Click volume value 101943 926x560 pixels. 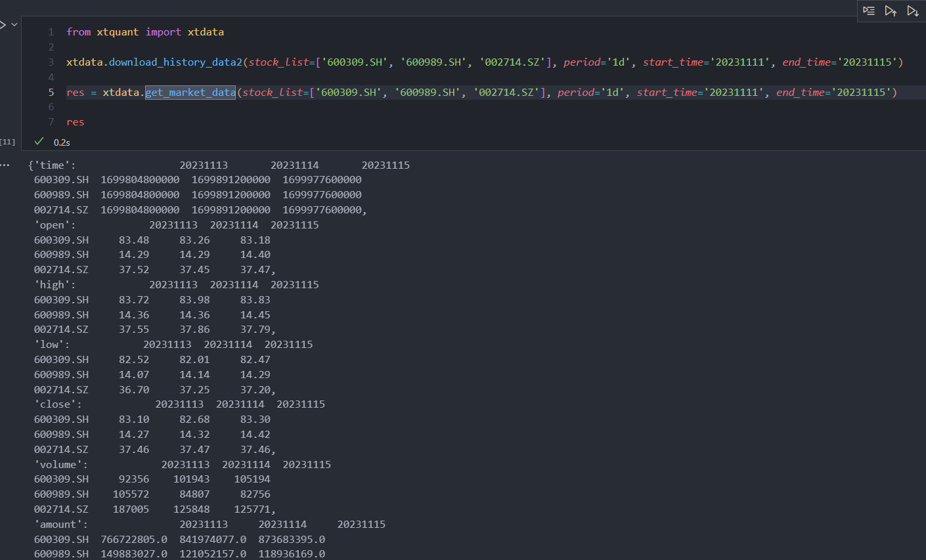[192, 479]
